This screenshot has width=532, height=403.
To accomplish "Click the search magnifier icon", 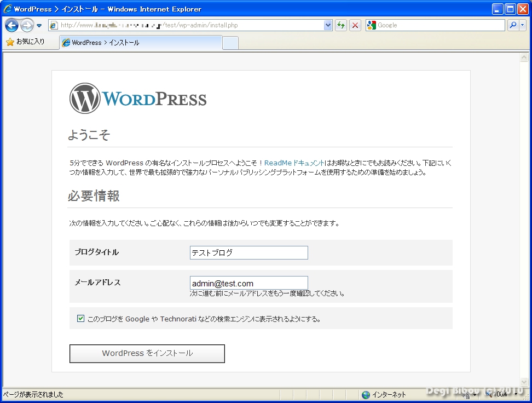I will [x=513, y=25].
